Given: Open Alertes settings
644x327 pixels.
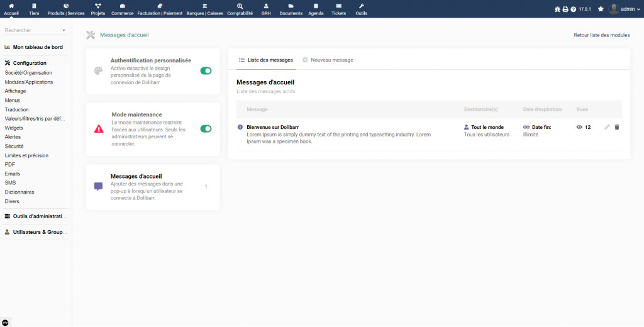Looking at the screenshot, I should click(x=13, y=137).
